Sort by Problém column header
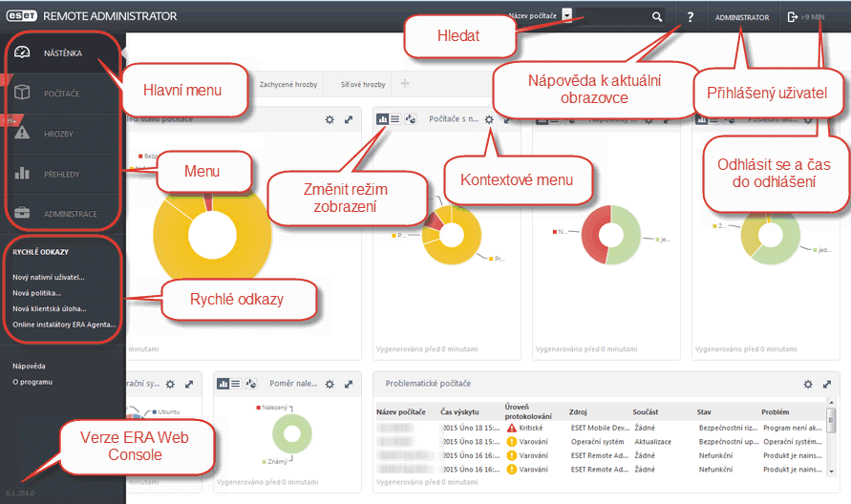Viewport: 851px width, 504px height. pyautogui.click(x=775, y=411)
